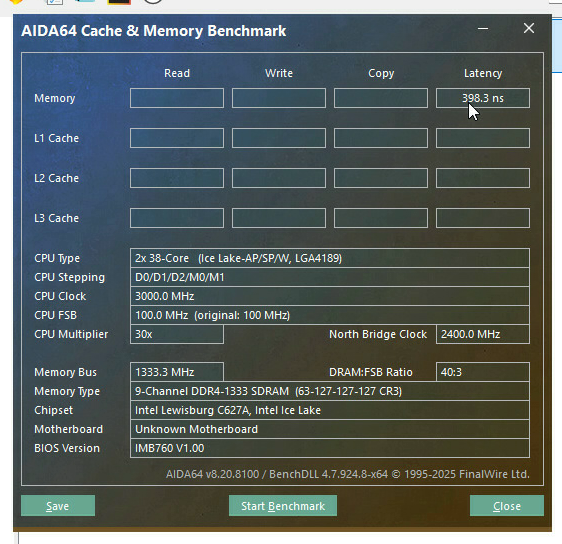Click the BIOS Version label

pos(67,448)
